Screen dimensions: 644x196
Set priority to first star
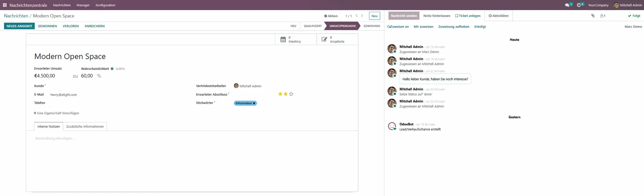(x=280, y=94)
